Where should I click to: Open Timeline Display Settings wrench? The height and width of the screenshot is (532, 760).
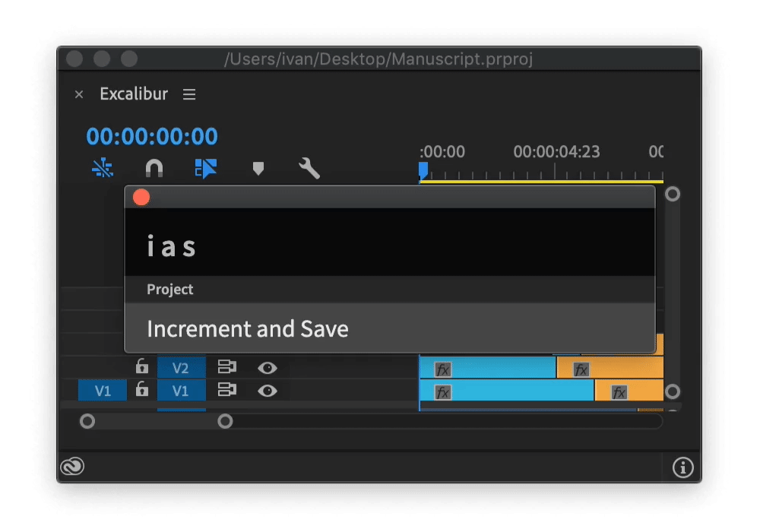click(309, 169)
